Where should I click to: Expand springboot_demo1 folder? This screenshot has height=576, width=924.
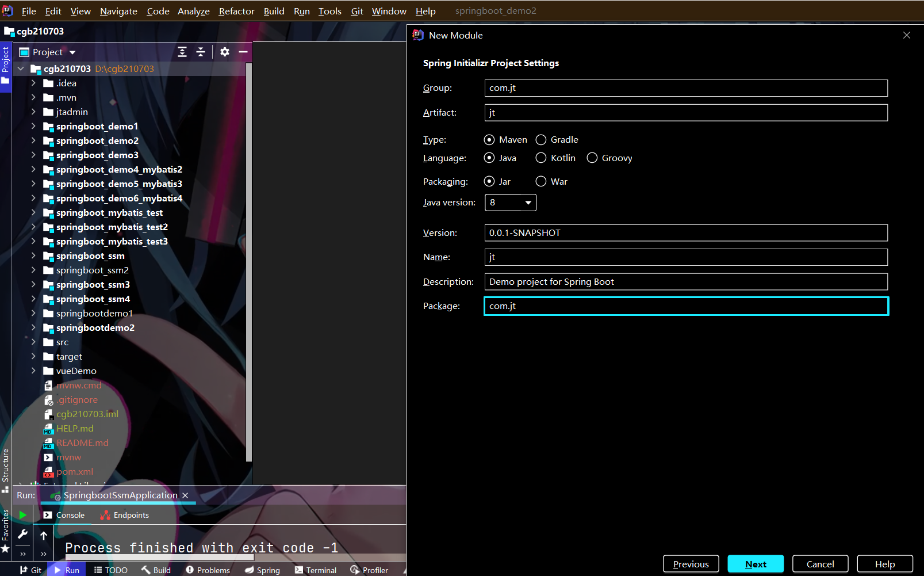33,127
